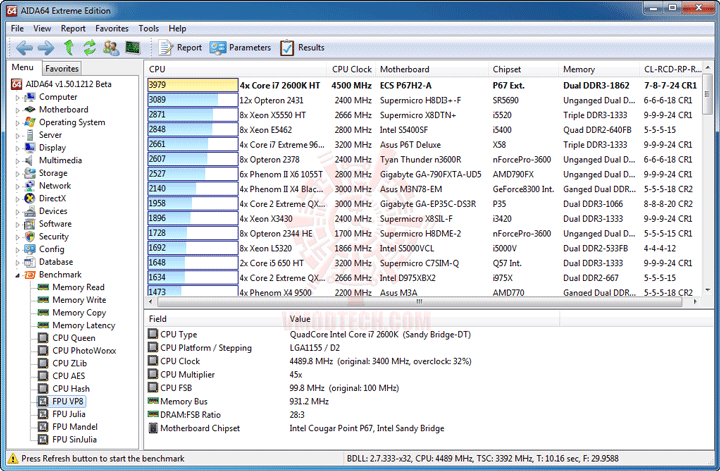Select the FPU Julia benchmark icon
720x471 pixels.
[x=43, y=414]
